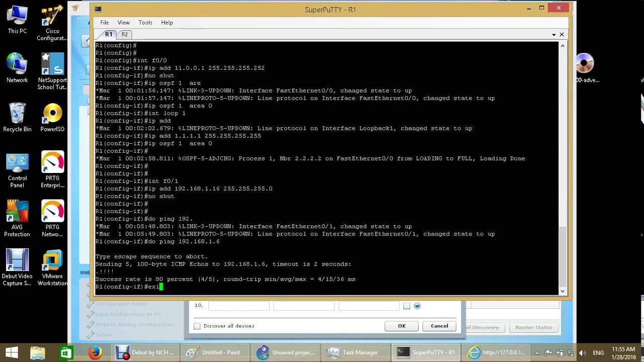Tick the checkbox in row 10
The width and height of the screenshot is (644, 362).
[x=407, y=306]
